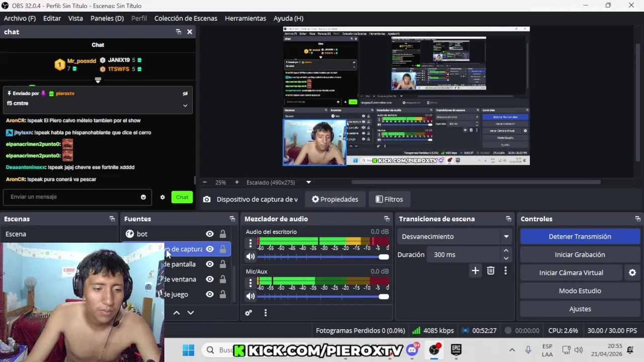
Task: Add a new scene transition
Action: coord(475,271)
